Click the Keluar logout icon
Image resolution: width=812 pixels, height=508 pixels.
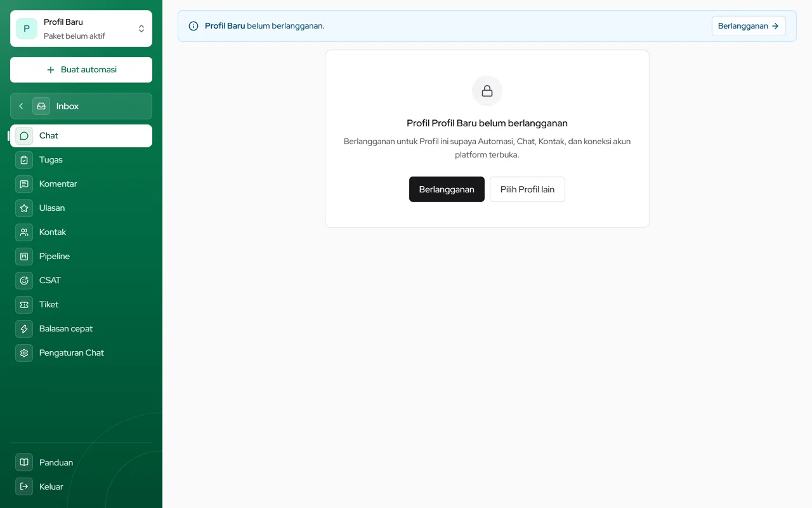tap(24, 486)
